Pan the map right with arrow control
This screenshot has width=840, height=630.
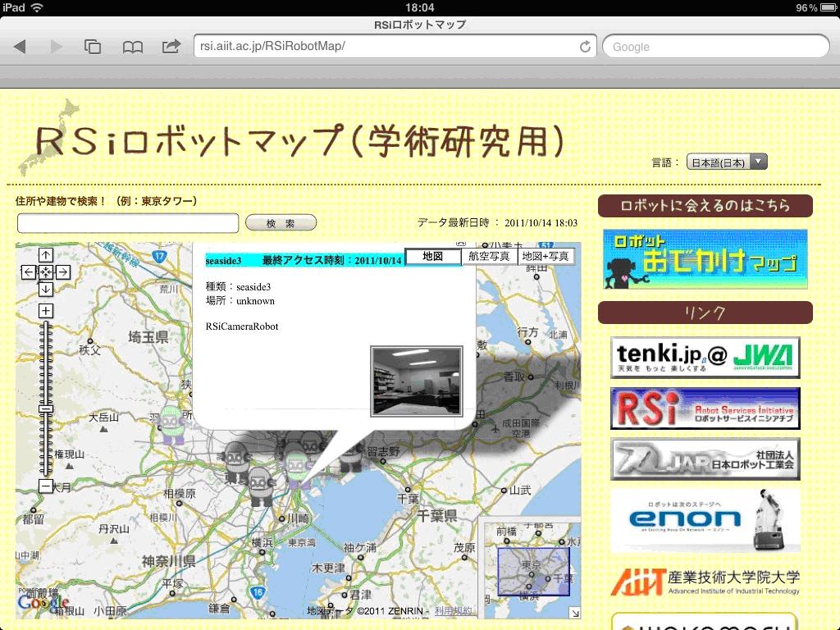[62, 272]
